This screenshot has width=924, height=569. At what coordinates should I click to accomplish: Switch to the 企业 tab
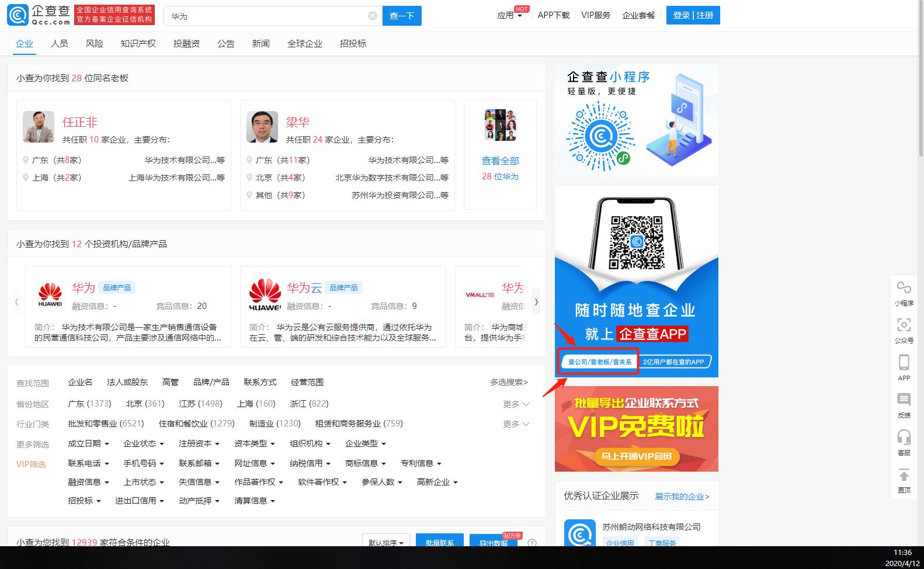click(25, 43)
